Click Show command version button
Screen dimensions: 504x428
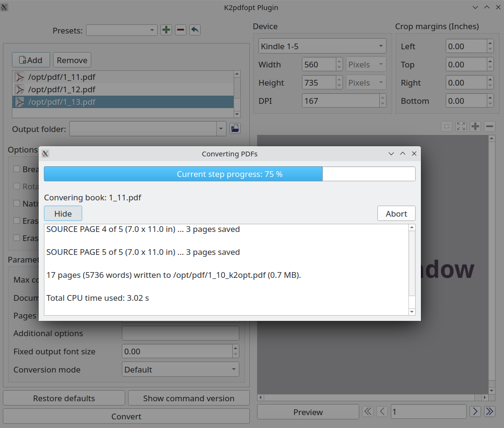tap(189, 398)
